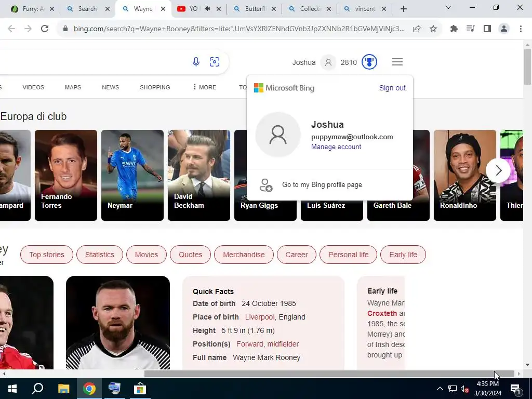Go to my Bing profile page

coord(322,184)
